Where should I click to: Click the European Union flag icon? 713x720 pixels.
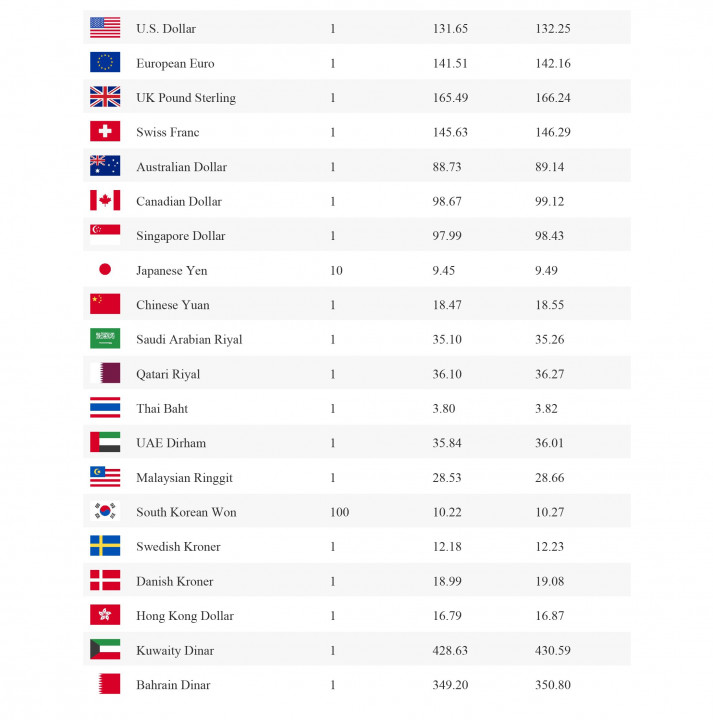(x=105, y=62)
